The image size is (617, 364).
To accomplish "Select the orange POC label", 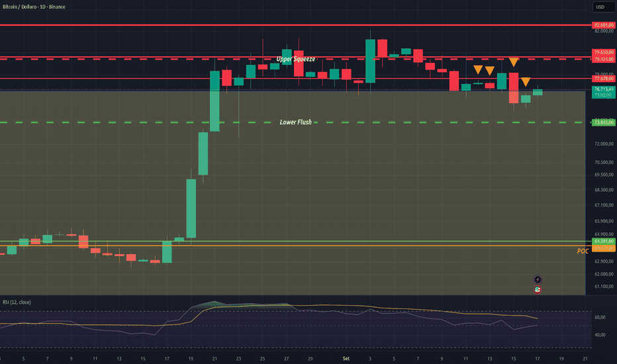I will [583, 251].
